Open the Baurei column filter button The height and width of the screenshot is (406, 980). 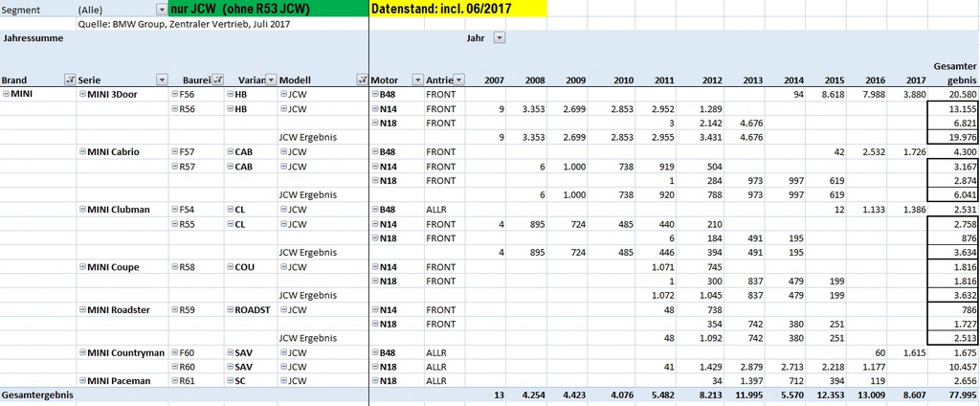218,80
